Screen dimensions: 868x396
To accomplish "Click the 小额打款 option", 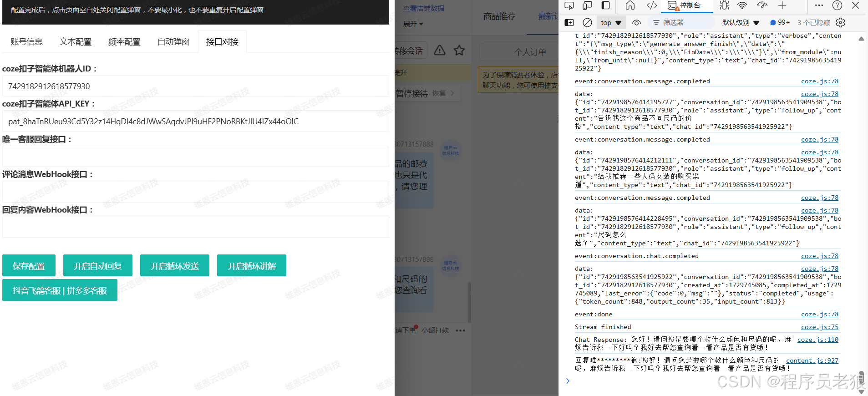I will click(435, 330).
